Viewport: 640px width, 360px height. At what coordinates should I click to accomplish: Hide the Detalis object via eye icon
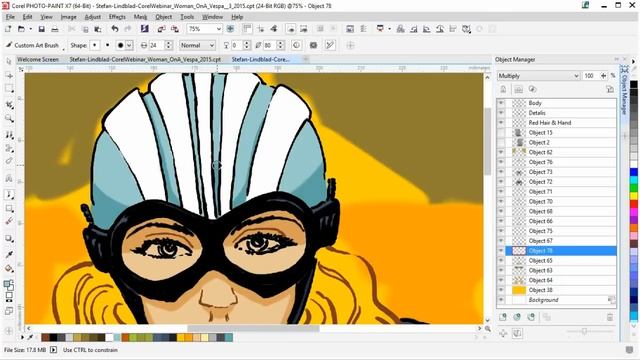(501, 113)
